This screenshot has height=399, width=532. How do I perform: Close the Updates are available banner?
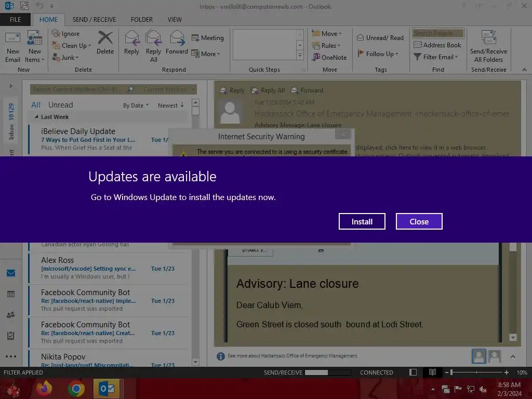419,221
